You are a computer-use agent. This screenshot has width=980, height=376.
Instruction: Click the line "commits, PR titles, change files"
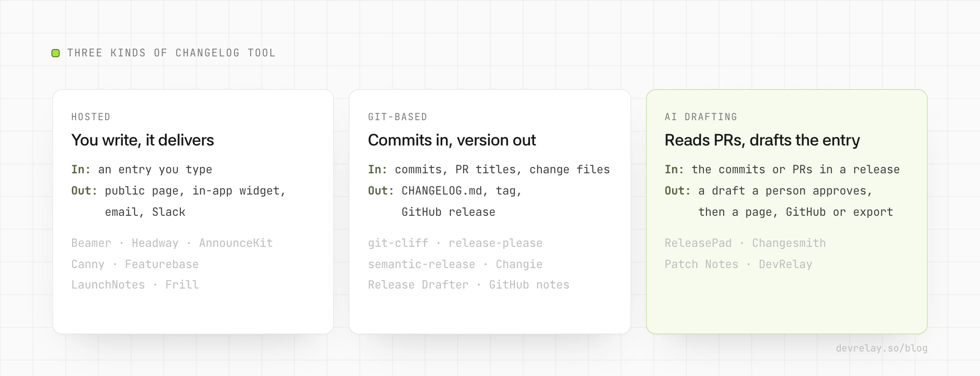(502, 170)
